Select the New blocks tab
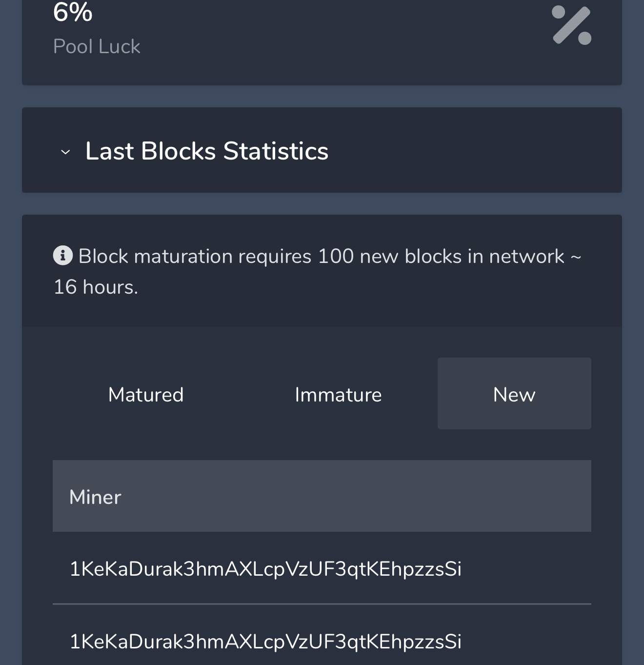 pos(514,394)
